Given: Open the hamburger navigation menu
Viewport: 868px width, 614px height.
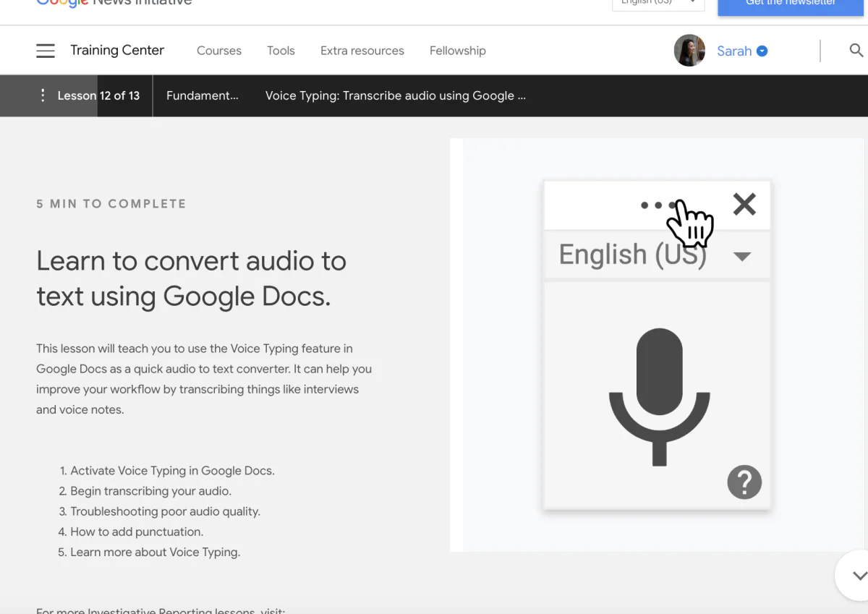Looking at the screenshot, I should tap(45, 50).
